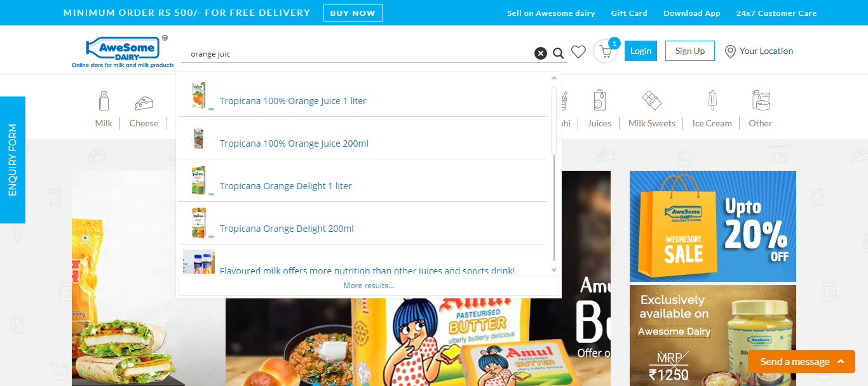Open 24x7 Customer Care link

pyautogui.click(x=776, y=13)
